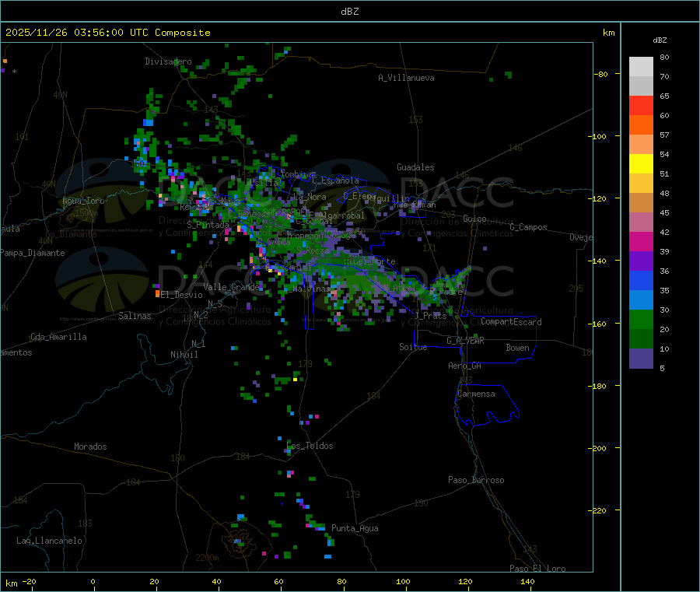Image resolution: width=700 pixels, height=592 pixels.
Task: Click the Valle_Grande map label
Action: click(x=231, y=286)
